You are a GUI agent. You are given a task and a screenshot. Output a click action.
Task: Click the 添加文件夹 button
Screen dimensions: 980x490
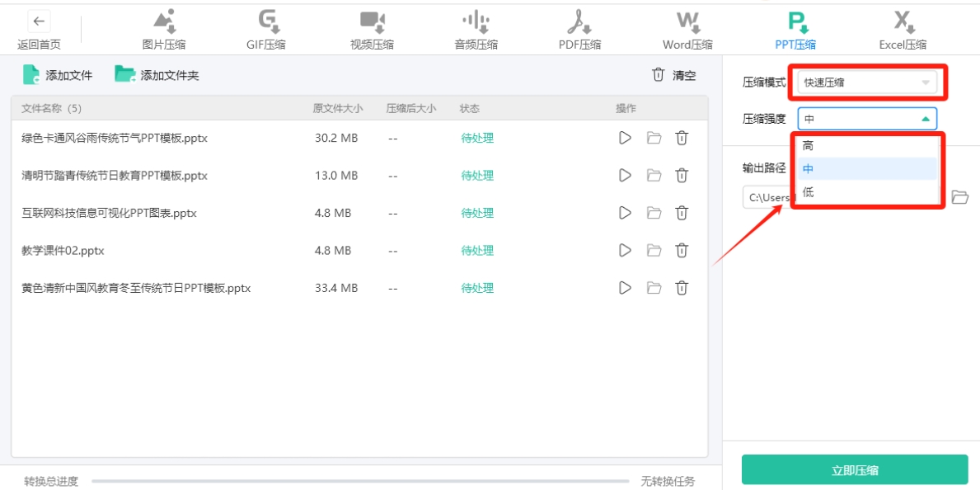(157, 75)
